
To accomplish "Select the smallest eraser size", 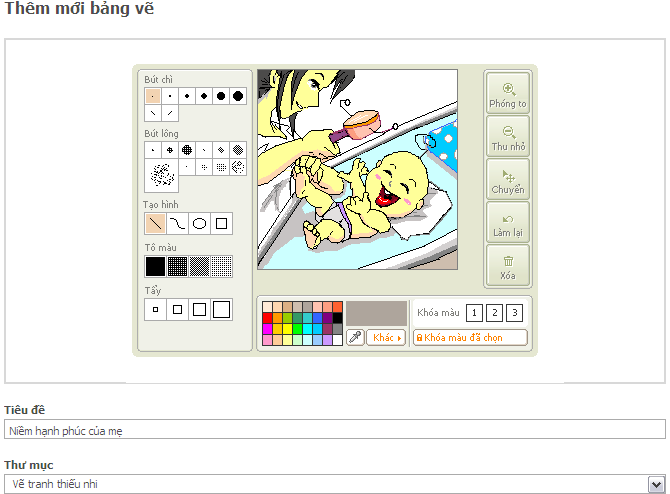I will pyautogui.click(x=155, y=310).
